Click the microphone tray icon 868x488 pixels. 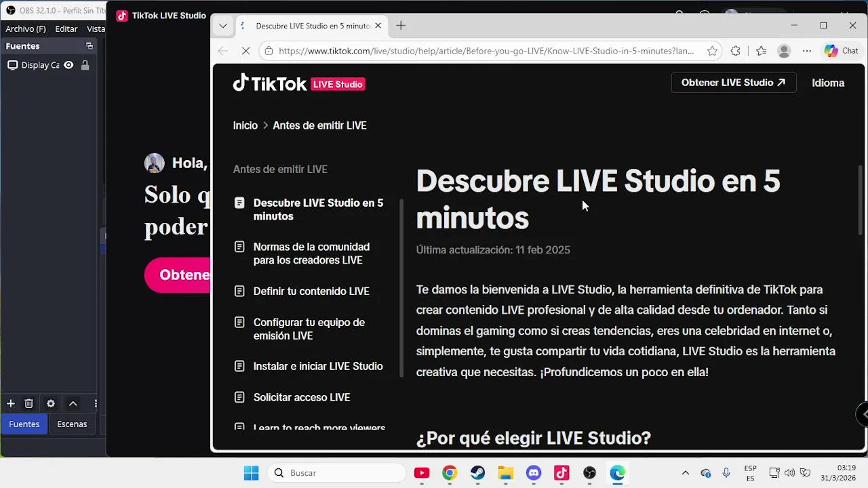726,472
